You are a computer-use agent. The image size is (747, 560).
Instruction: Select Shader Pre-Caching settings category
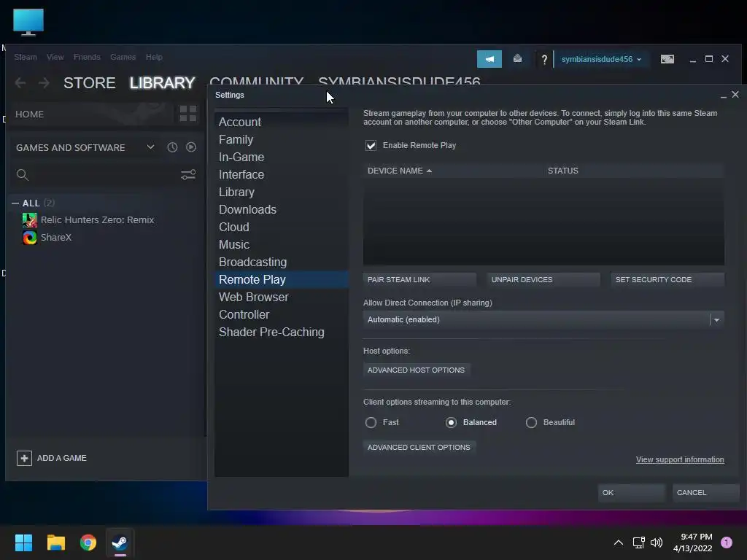tap(282, 332)
